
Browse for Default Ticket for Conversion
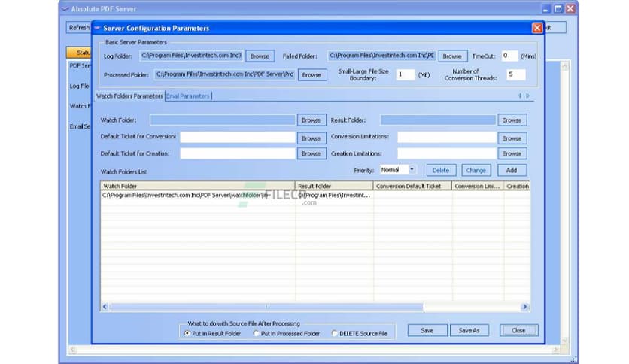[x=311, y=138]
